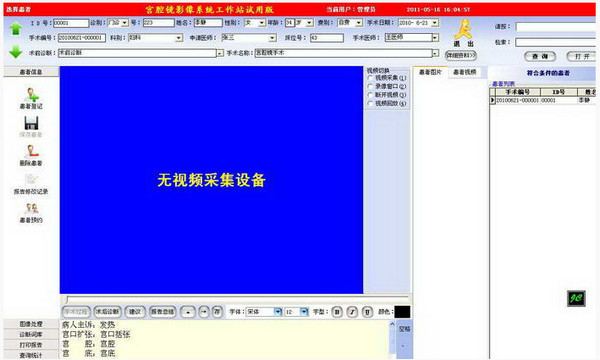Open the 科别 department dropdown
The image size is (600, 360).
click(178, 38)
